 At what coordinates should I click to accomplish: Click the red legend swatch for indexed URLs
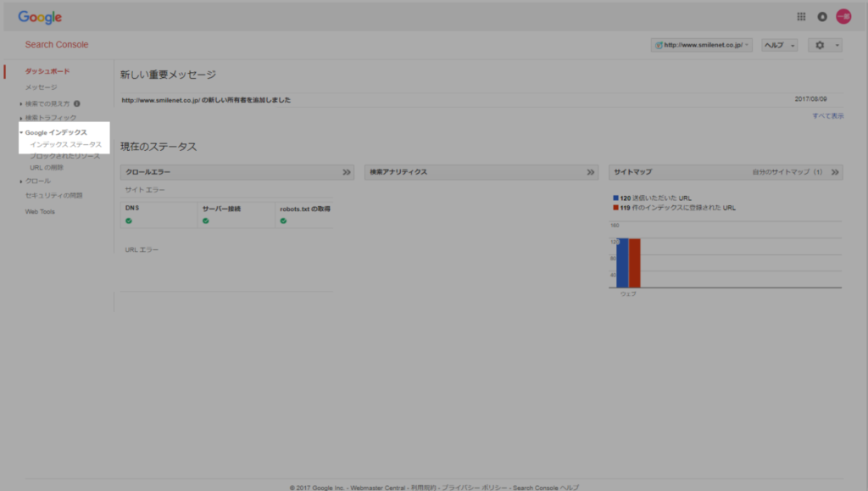[x=615, y=208]
